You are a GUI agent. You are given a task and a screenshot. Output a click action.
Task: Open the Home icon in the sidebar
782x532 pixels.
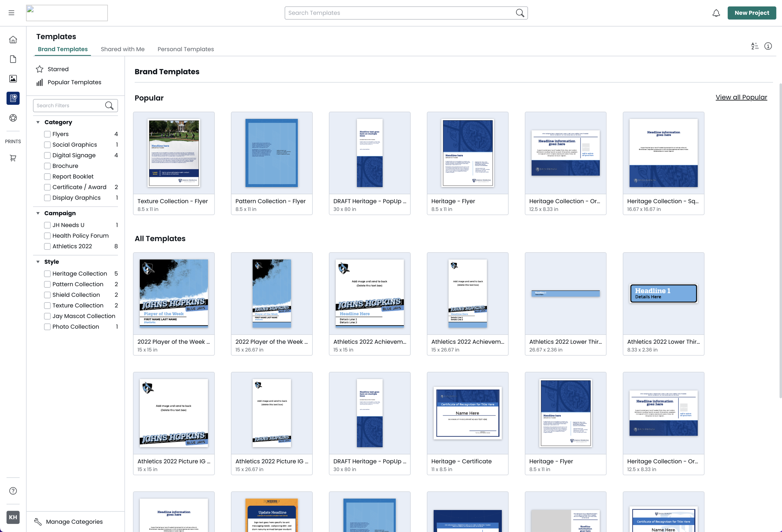[13, 39]
